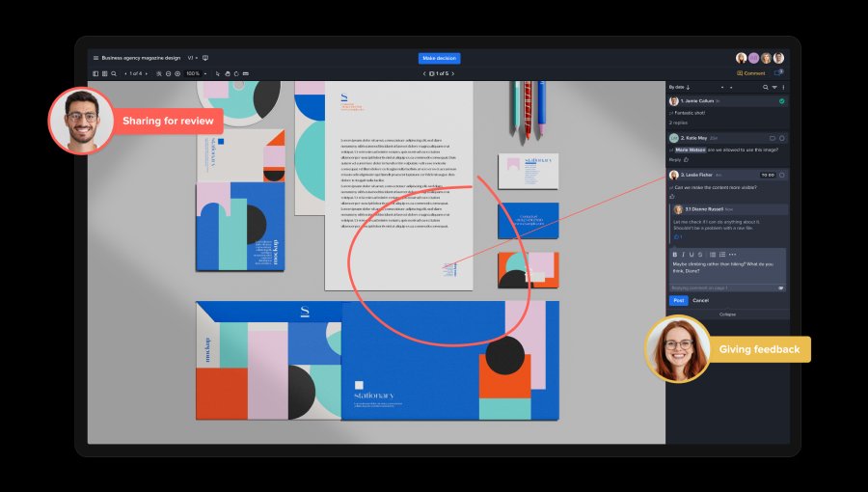Click the zoom out icon in the toolbar
Screen dimensions: 868x492
168,73
